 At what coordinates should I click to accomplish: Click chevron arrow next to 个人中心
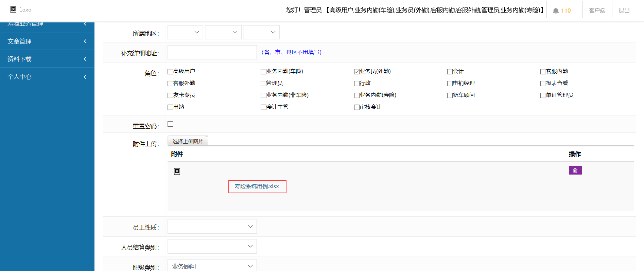[85, 77]
